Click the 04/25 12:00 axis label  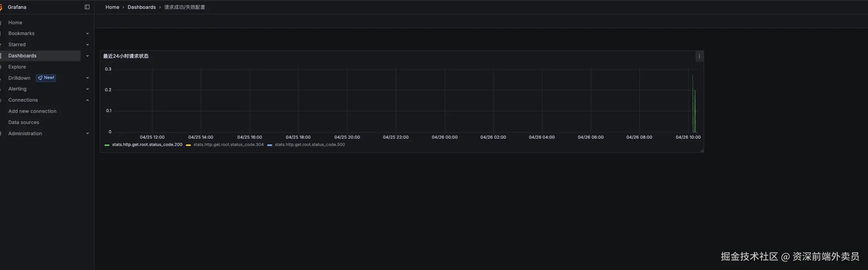tap(152, 137)
